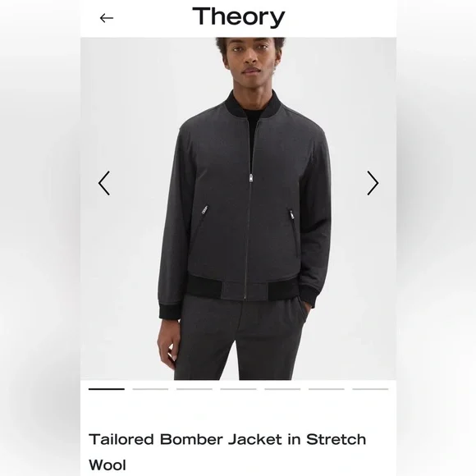Show the previous product photo

(104, 183)
